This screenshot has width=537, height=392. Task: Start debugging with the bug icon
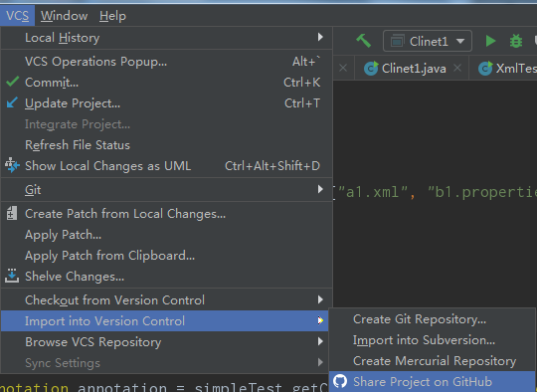[516, 41]
